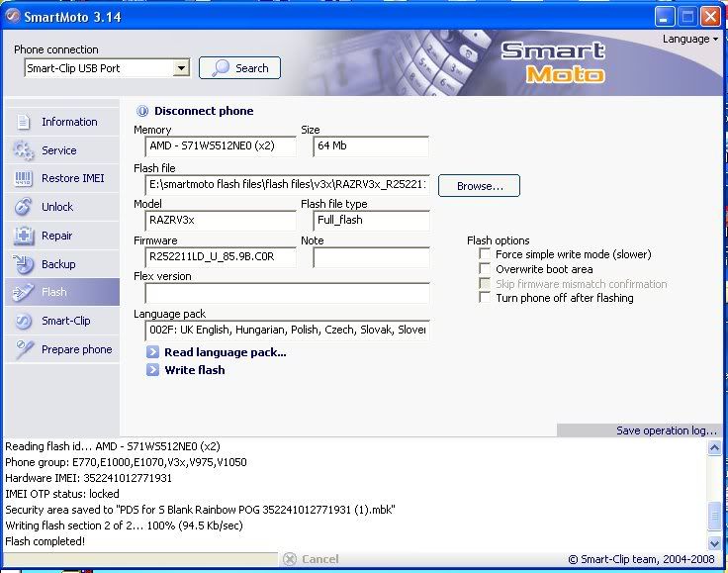Click the Search button

[239, 68]
